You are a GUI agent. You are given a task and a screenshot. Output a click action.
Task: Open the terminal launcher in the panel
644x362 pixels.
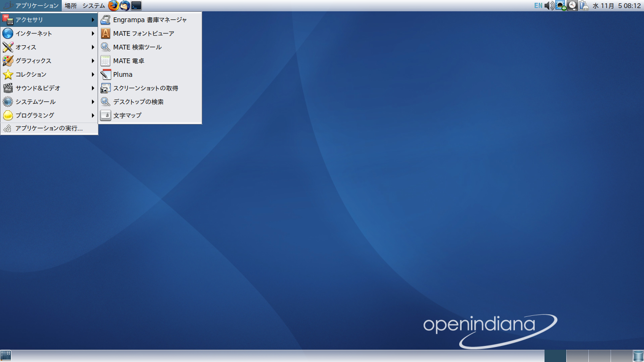click(136, 6)
